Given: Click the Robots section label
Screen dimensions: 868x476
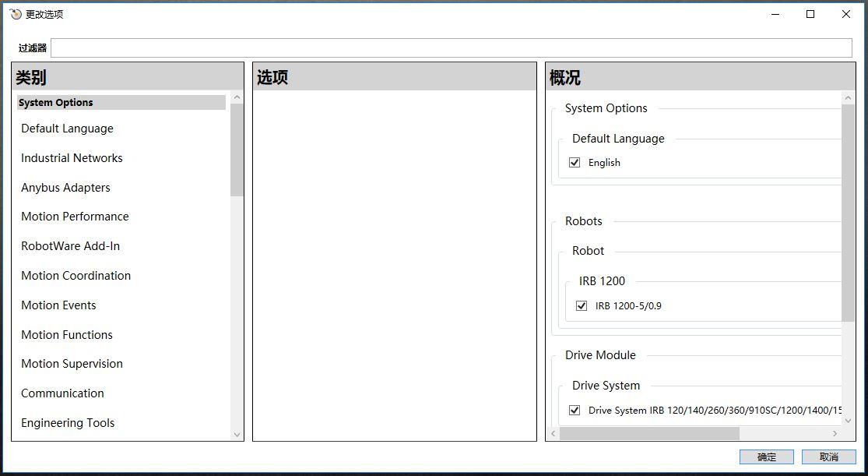Looking at the screenshot, I should (583, 221).
